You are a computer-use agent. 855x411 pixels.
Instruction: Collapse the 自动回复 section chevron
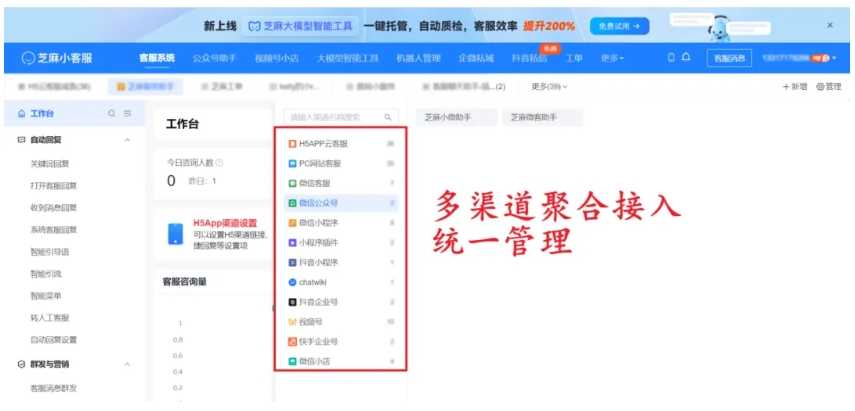(128, 140)
